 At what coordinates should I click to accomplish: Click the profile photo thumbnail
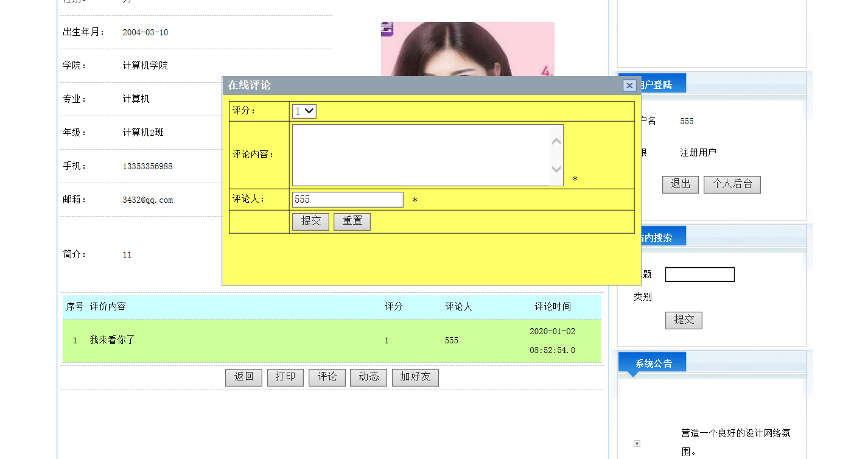point(467,49)
